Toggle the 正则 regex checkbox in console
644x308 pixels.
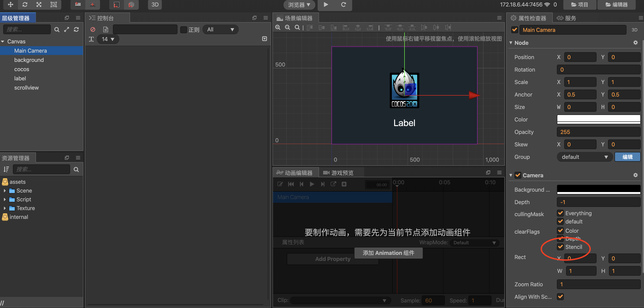pyautogui.click(x=184, y=30)
